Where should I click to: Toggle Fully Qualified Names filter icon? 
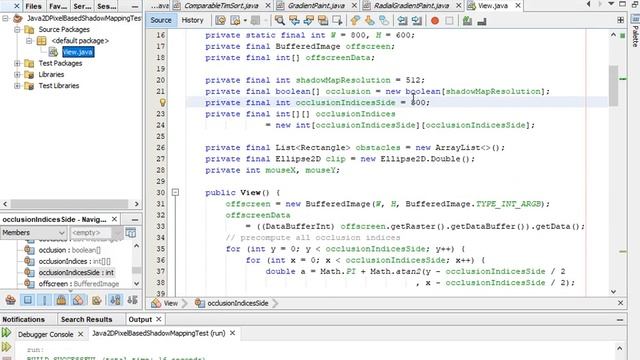pos(96,300)
